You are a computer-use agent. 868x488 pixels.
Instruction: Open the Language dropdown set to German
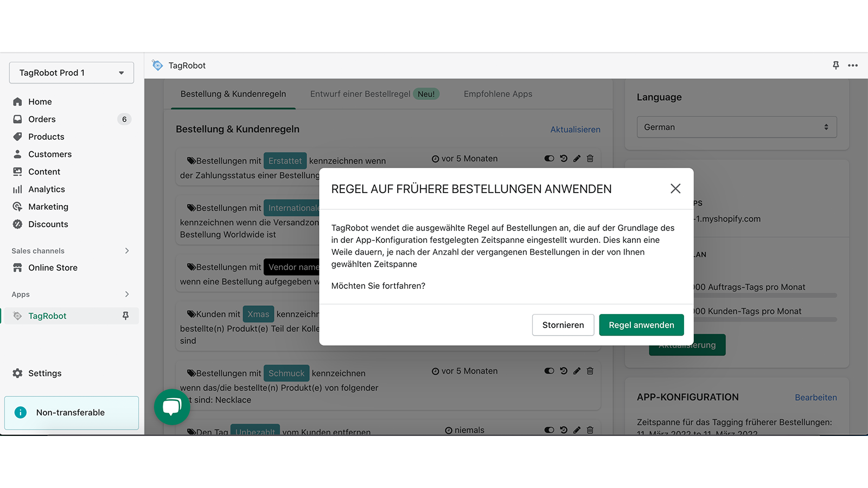click(737, 127)
